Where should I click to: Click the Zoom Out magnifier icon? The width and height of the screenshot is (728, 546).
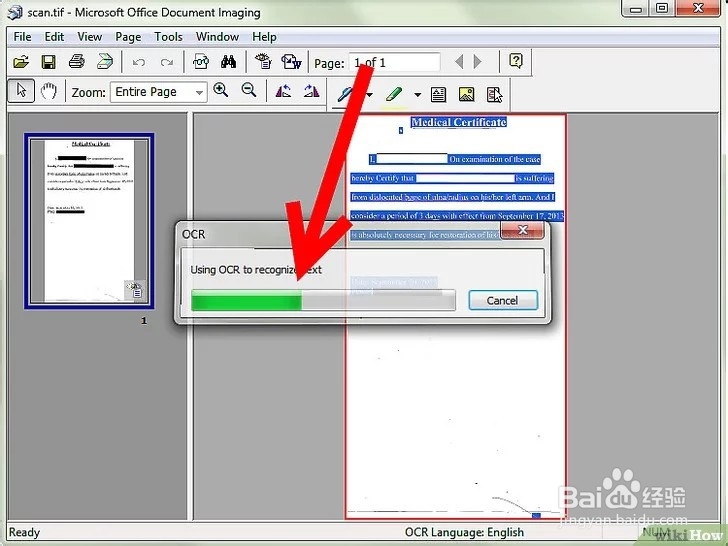click(249, 90)
